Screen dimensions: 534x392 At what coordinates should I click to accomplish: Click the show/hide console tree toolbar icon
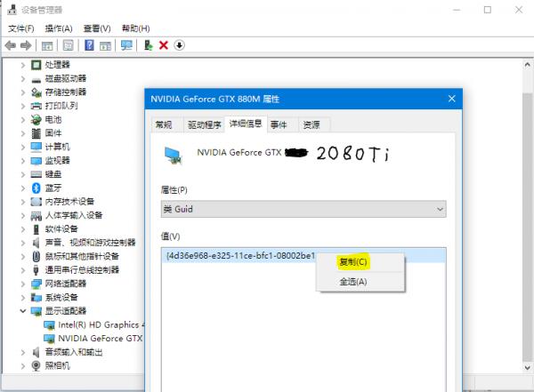click(x=47, y=45)
